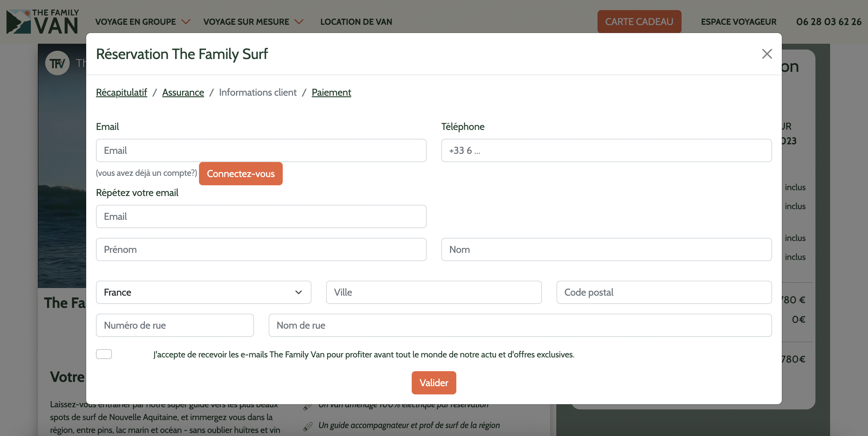Go to the Assurance step
This screenshot has width=868, height=436.
pos(183,92)
